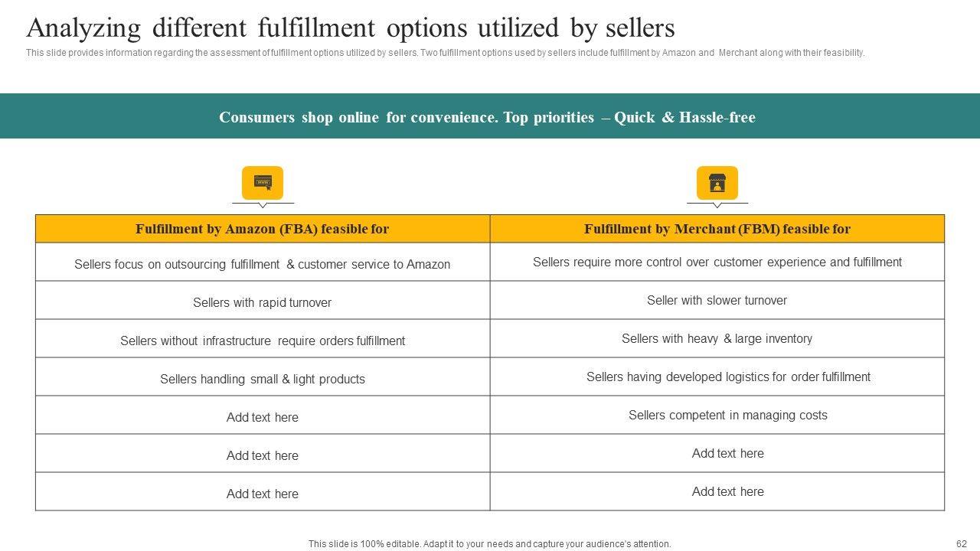Select Sellers competent in managing costs cell
Screen dimensions: 980x551
coord(727,415)
